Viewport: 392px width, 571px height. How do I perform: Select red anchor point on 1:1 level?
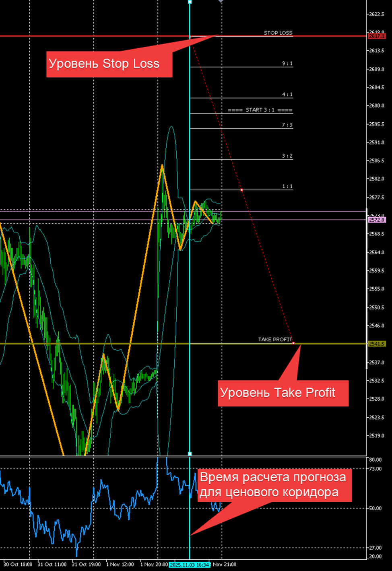click(241, 190)
